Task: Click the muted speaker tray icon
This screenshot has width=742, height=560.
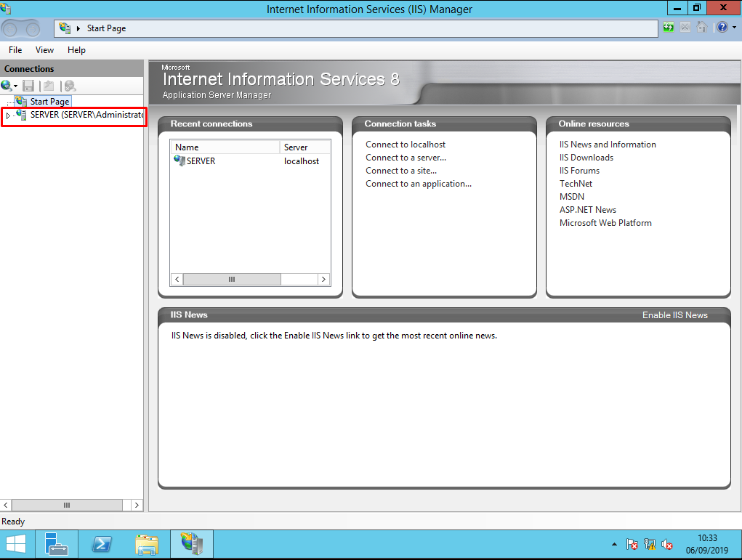Action: point(667,545)
